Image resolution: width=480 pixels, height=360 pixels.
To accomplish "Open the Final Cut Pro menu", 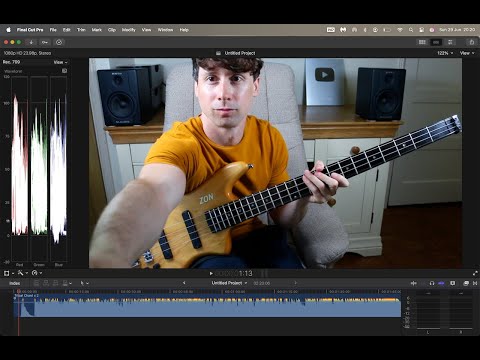I will [30, 30].
